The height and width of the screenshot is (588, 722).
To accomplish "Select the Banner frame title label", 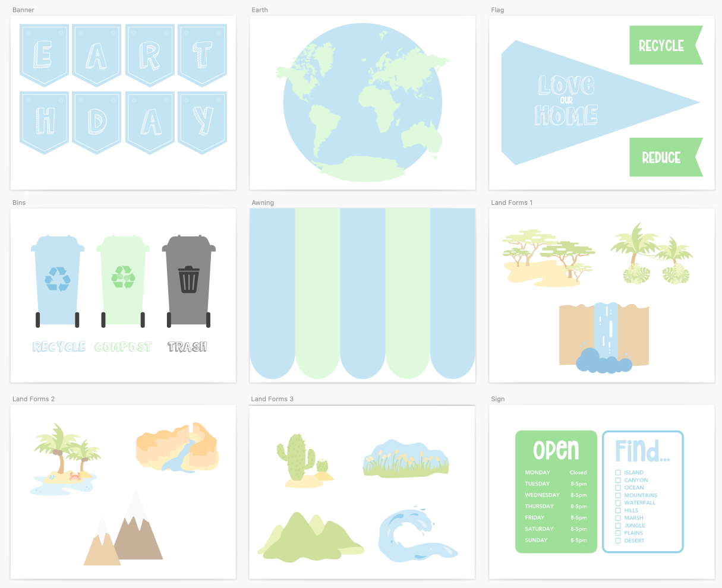I will click(x=23, y=10).
